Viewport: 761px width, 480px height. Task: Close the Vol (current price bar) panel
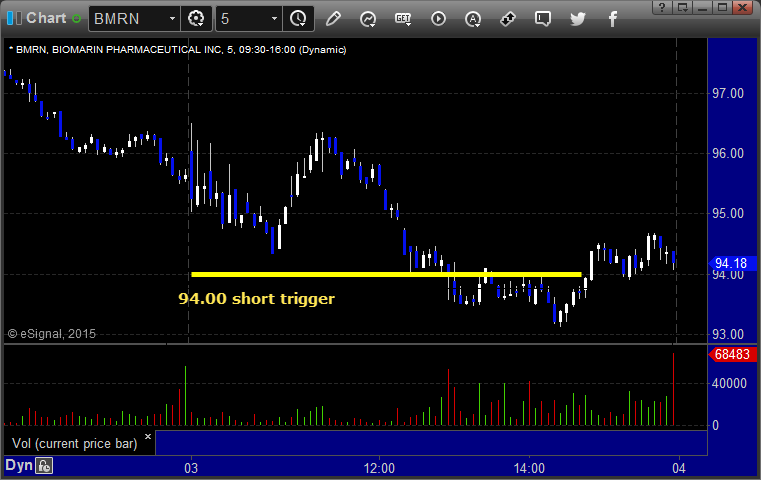click(148, 436)
